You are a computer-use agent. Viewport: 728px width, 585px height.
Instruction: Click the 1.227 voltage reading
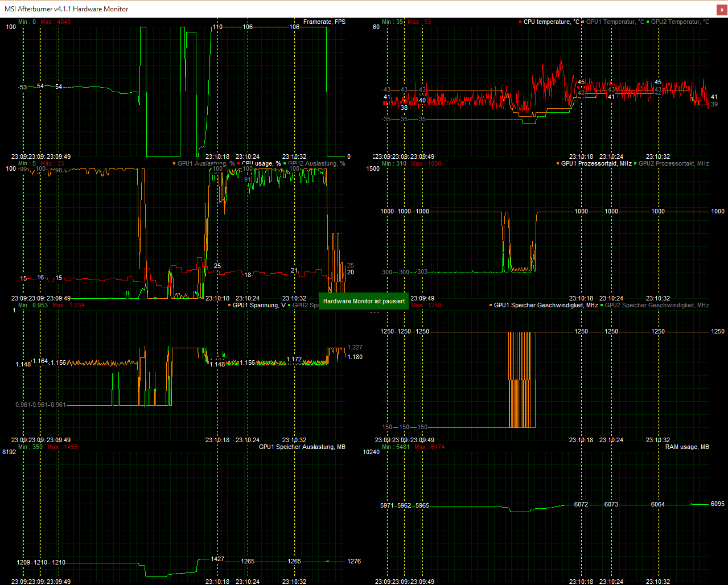point(355,347)
